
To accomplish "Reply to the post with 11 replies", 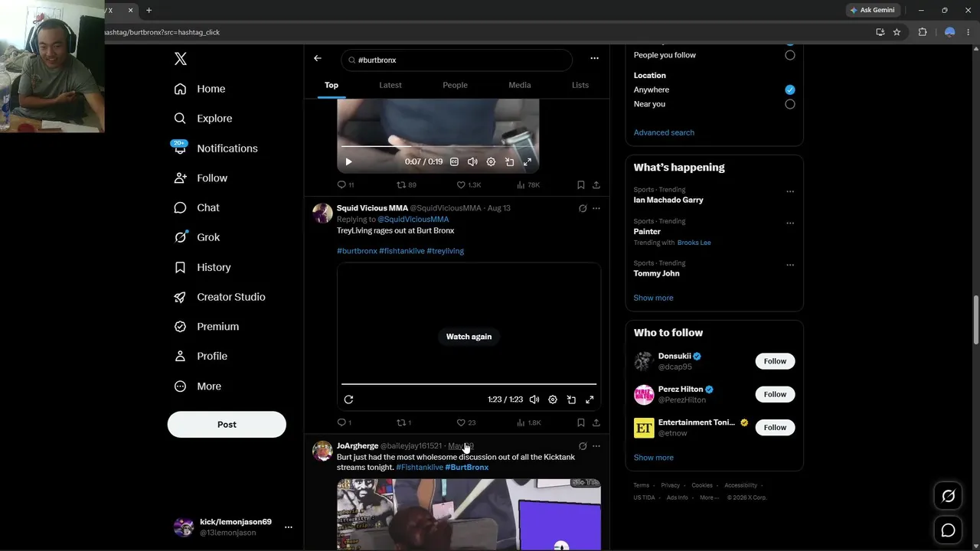I will point(345,185).
